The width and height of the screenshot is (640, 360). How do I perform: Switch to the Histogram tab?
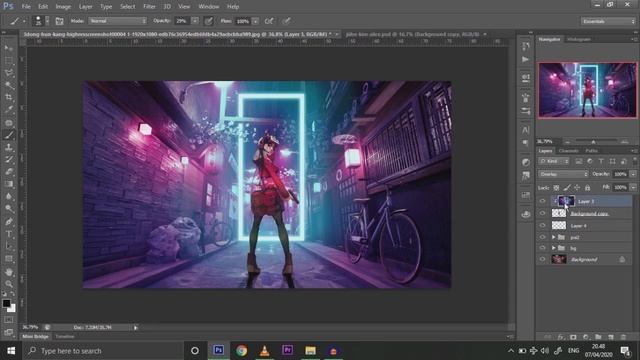[x=579, y=39]
